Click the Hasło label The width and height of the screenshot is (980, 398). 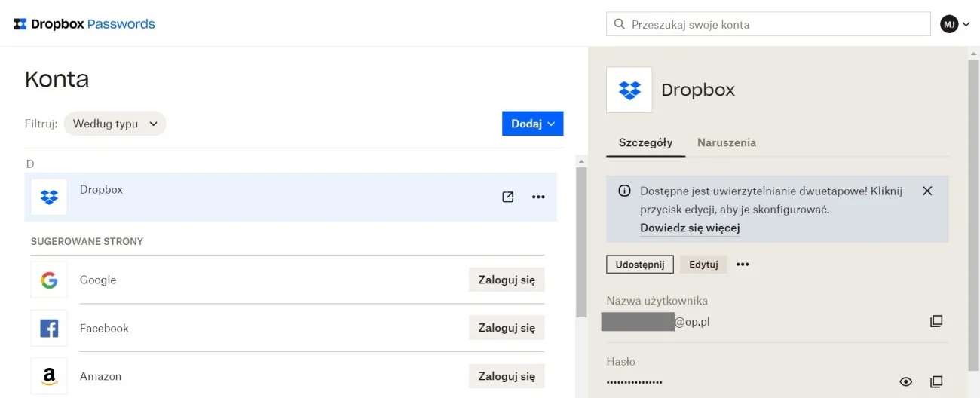[x=621, y=361]
